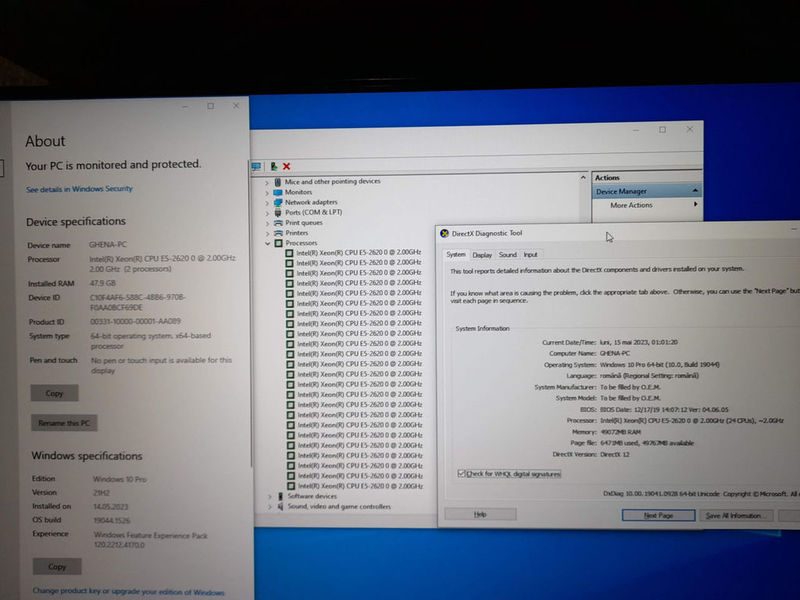Click the red X uninstall device icon
The width and height of the screenshot is (800, 600).
pos(287,166)
